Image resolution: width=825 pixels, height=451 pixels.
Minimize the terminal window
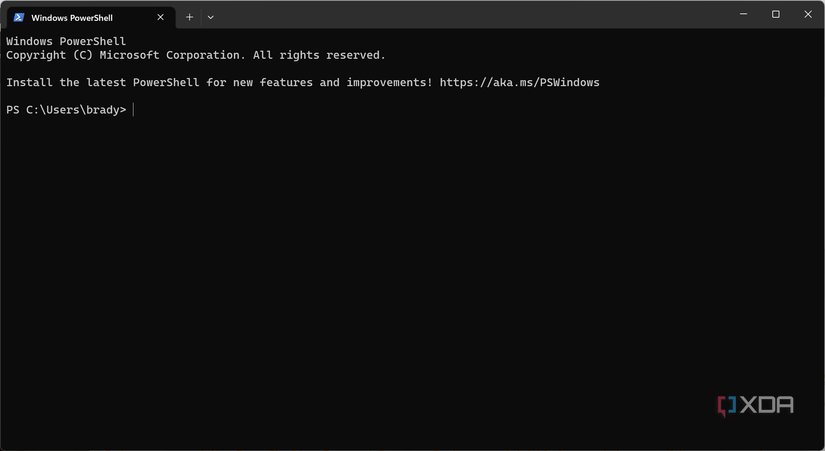pyautogui.click(x=743, y=14)
